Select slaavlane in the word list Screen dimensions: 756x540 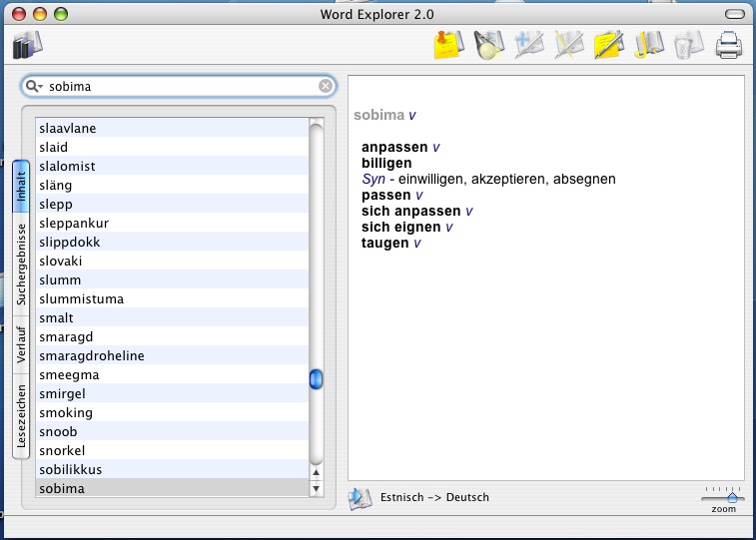tap(172, 128)
